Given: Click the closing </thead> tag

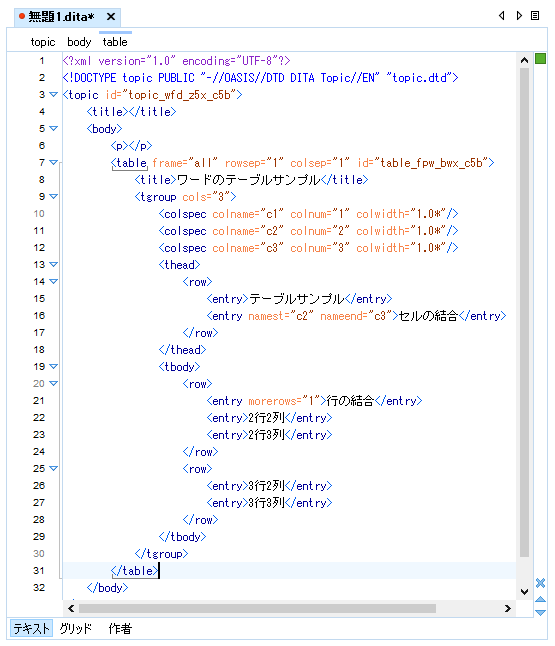Looking at the screenshot, I should tap(183, 350).
